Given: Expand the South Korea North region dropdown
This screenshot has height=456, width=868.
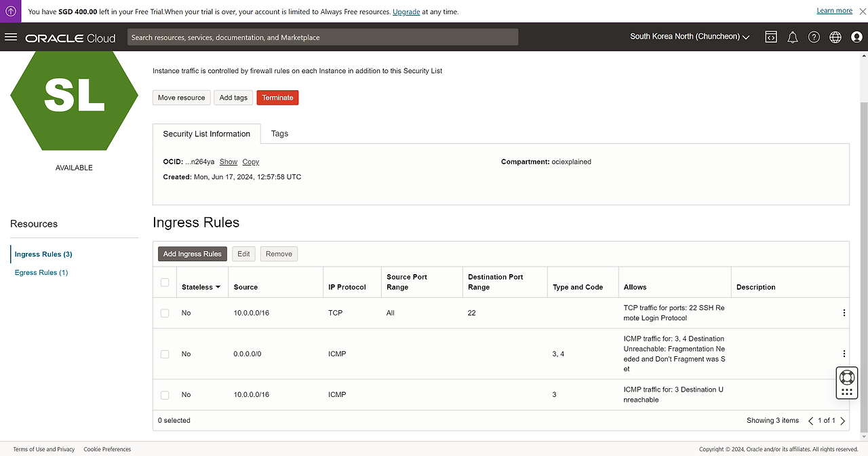Looking at the screenshot, I should point(690,37).
